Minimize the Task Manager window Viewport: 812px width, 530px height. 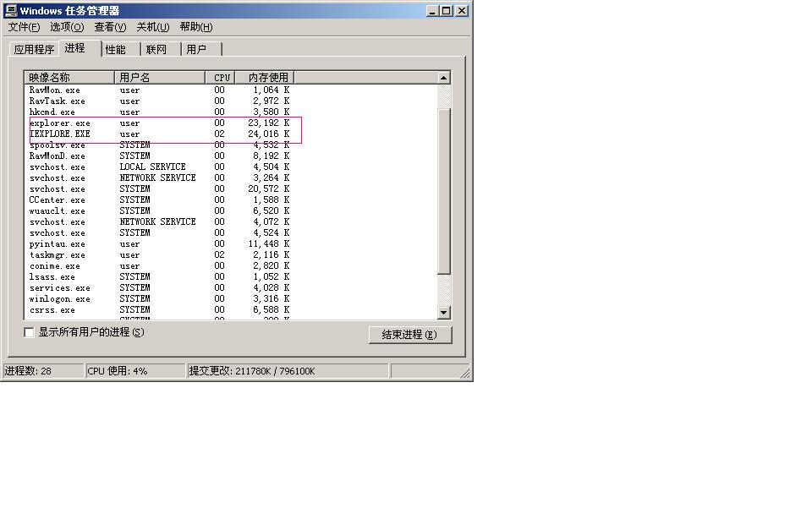pos(432,10)
